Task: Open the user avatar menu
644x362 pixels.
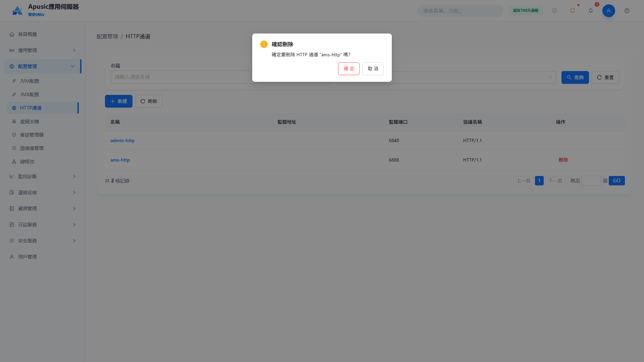Action: [609, 11]
